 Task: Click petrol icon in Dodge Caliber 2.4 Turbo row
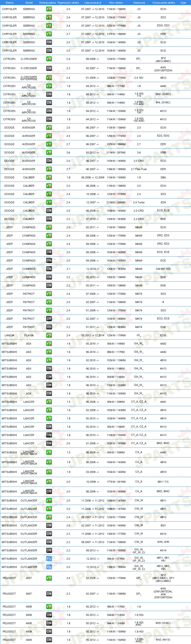49,203
